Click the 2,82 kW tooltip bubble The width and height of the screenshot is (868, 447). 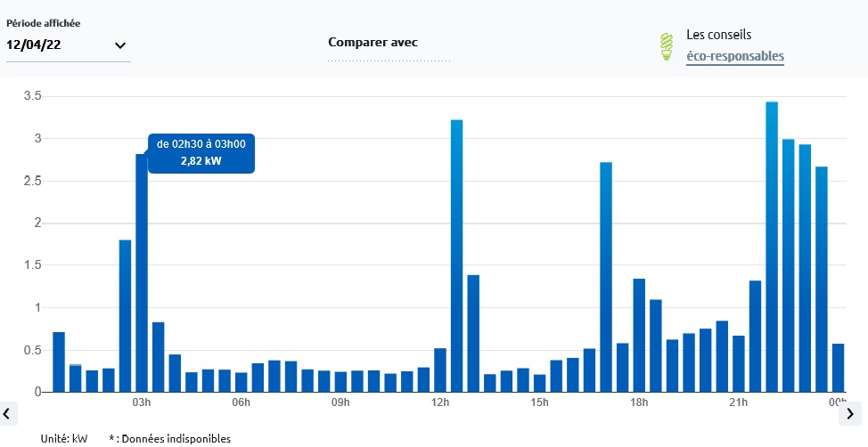201,152
